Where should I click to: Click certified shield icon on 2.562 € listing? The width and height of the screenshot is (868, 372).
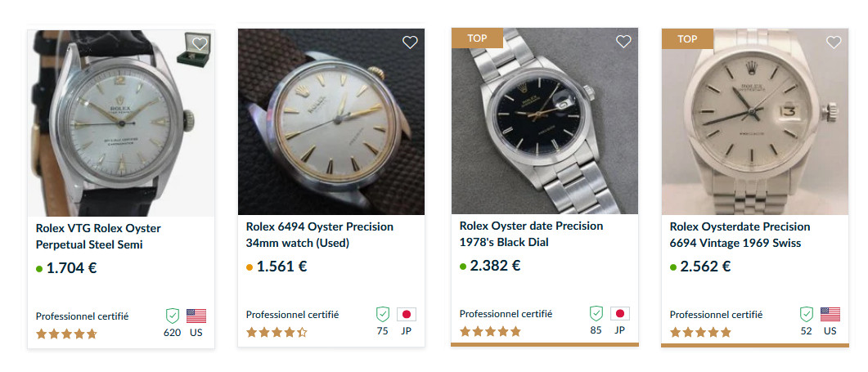point(806,314)
